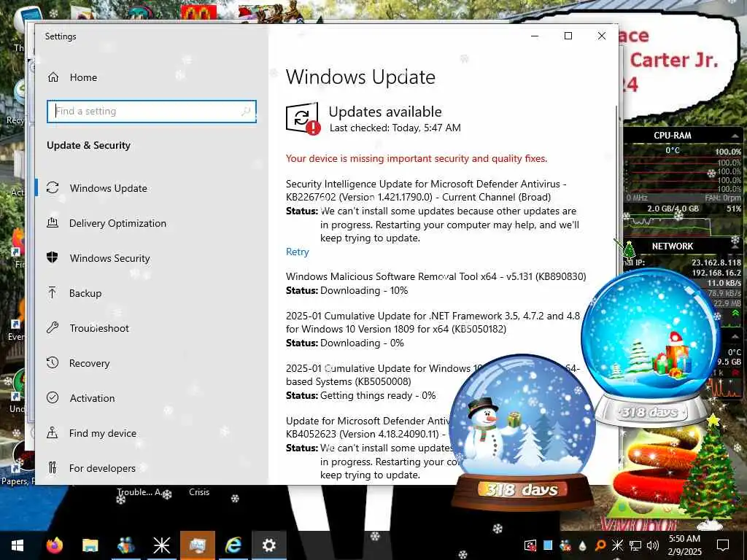The image size is (747, 560).
Task: Click the Windows Update tray icon with red badge
Action: tap(530, 545)
